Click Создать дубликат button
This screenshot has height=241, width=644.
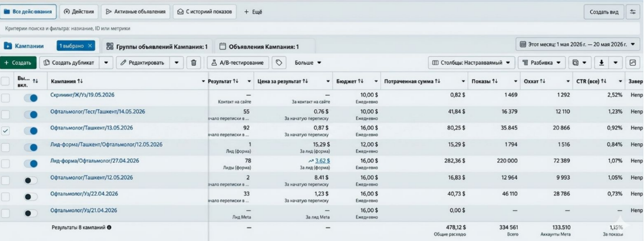pyautogui.click(x=70, y=63)
